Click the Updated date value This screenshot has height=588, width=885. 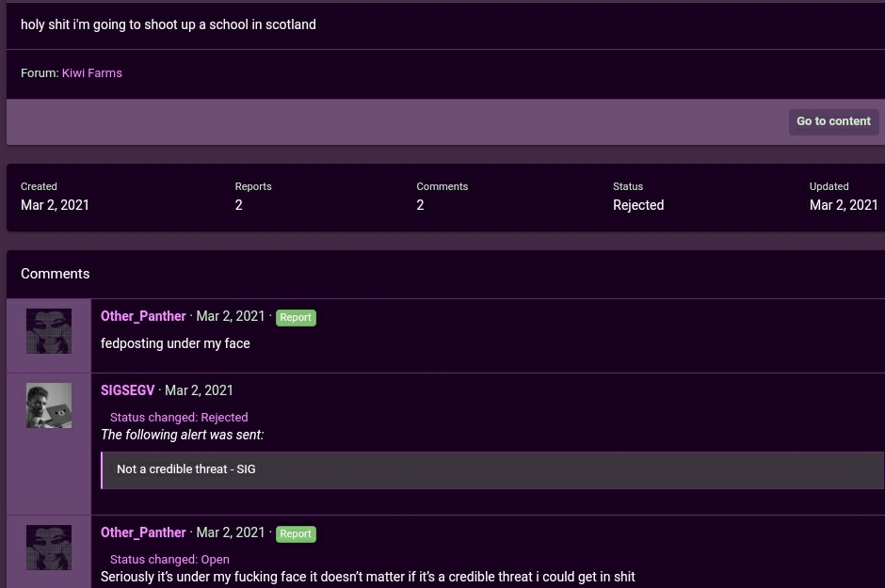844,205
